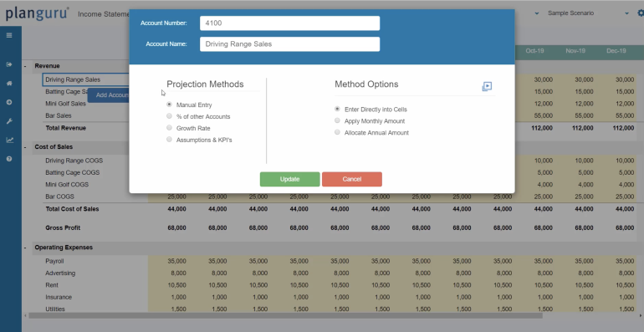Select the Payroll account
This screenshot has height=332, width=644.
(54, 261)
